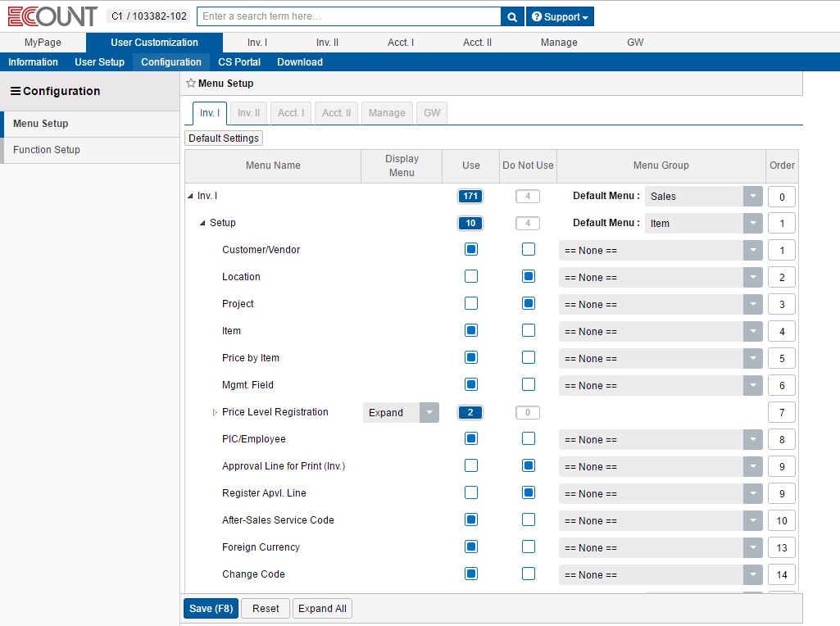Click the Price Level Registration Use count 2
Screen dimensions: 840x626
470,412
